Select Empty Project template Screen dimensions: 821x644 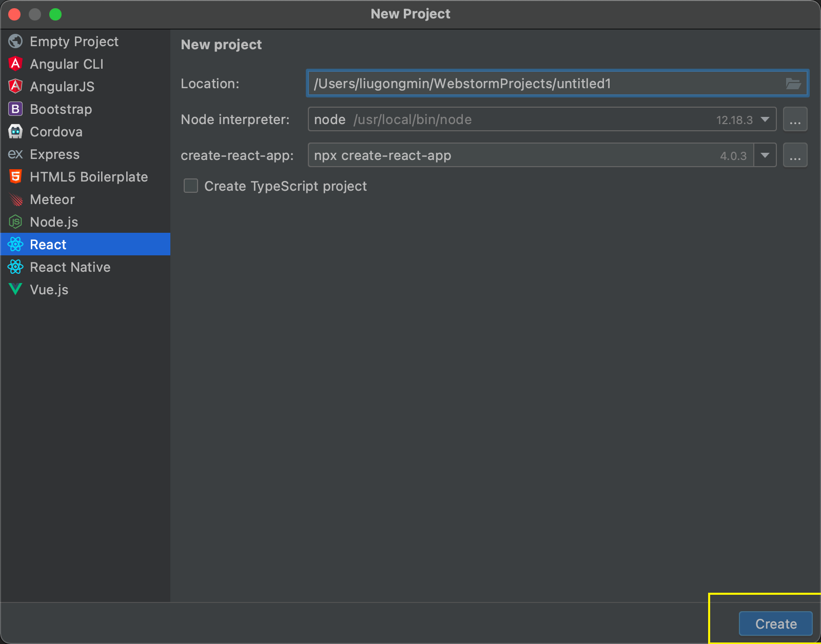[x=85, y=41]
